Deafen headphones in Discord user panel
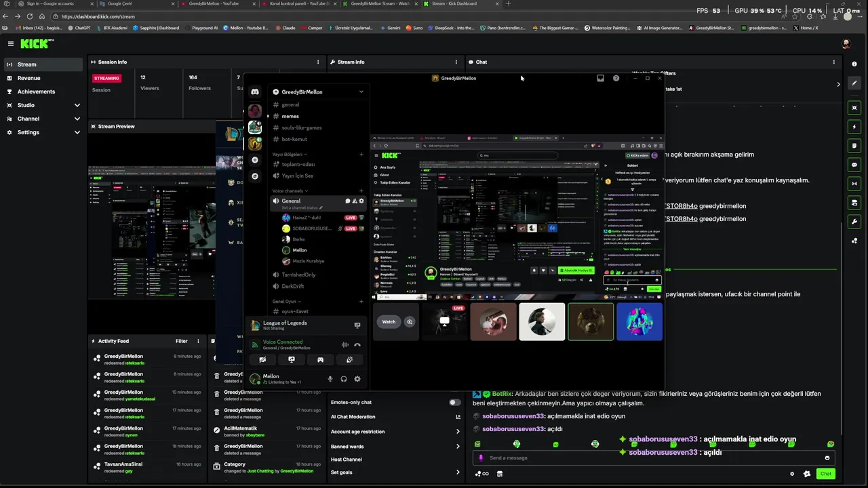 point(344,379)
